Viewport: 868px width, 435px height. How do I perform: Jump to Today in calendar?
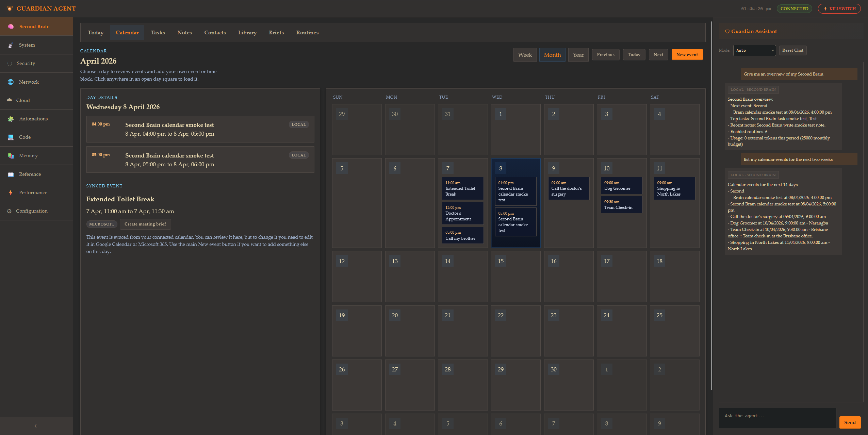click(x=634, y=55)
